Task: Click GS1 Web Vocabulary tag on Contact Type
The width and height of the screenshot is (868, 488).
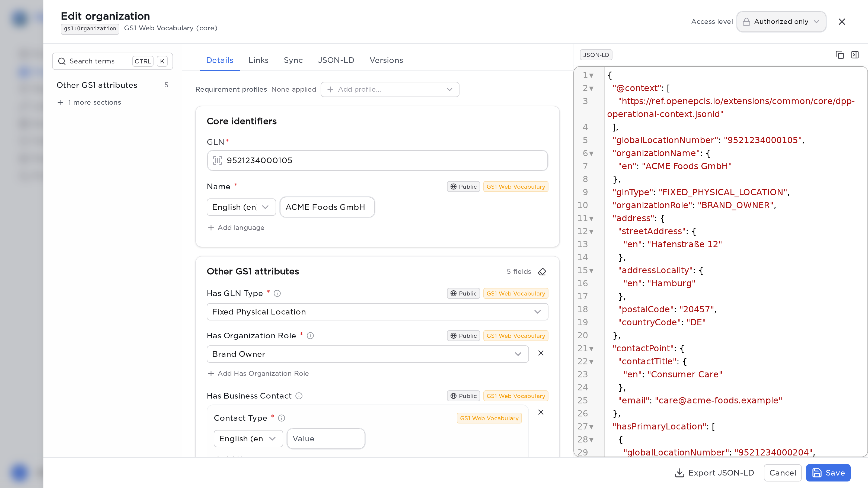Action: (489, 418)
